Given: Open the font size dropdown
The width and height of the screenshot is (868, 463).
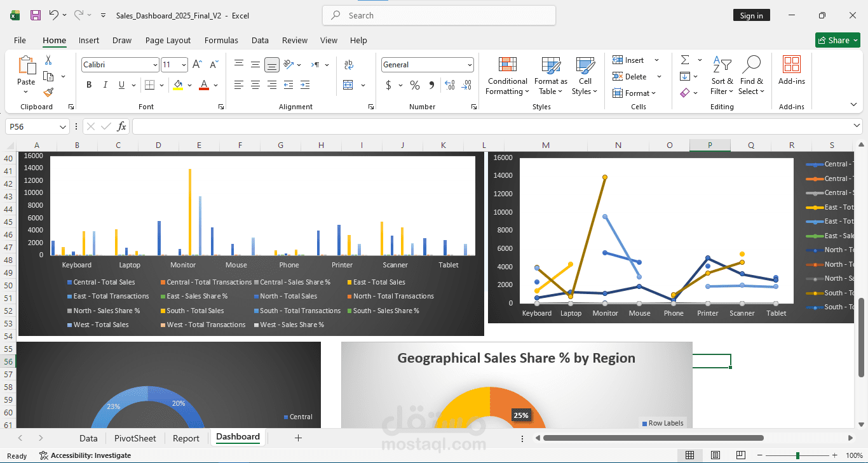Looking at the screenshot, I should [x=184, y=65].
